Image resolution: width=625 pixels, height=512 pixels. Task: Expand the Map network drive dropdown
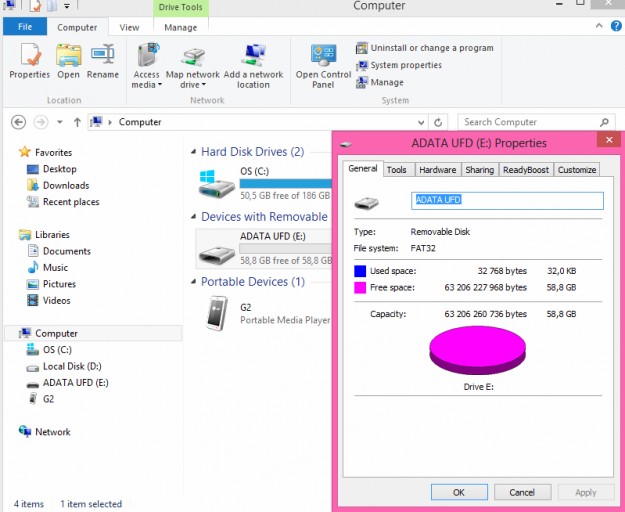pos(193,85)
